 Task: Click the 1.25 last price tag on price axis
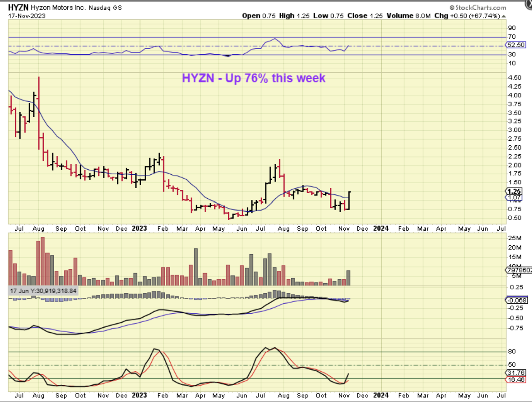(514, 191)
